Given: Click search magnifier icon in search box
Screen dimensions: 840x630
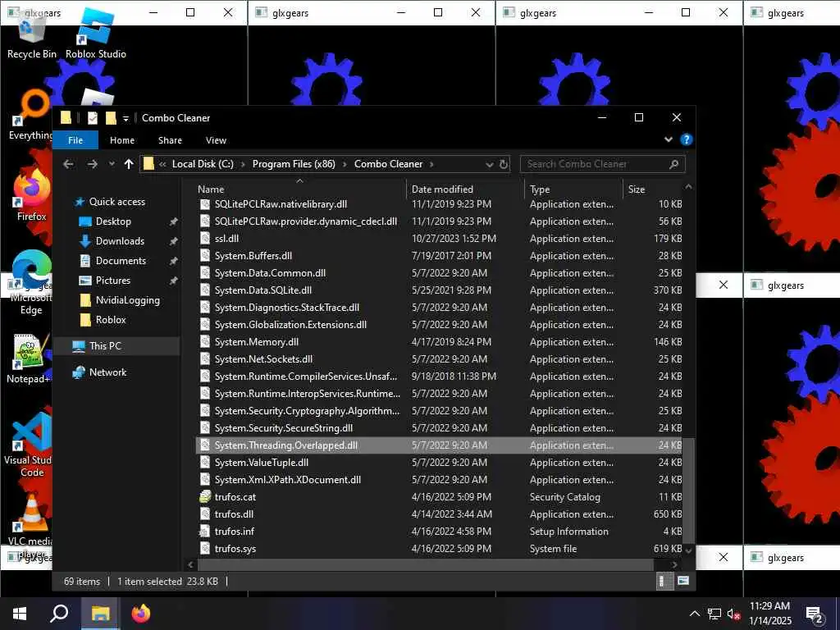Looking at the screenshot, I should point(674,164).
